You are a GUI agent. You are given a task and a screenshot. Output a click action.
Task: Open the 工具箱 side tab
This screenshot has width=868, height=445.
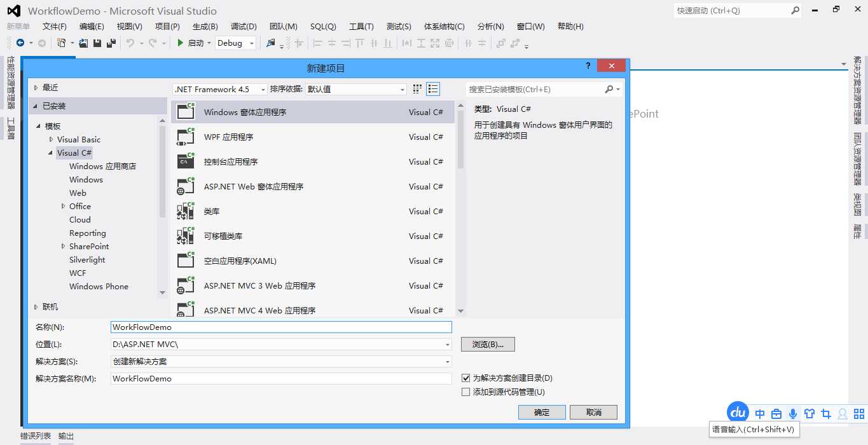[11, 128]
